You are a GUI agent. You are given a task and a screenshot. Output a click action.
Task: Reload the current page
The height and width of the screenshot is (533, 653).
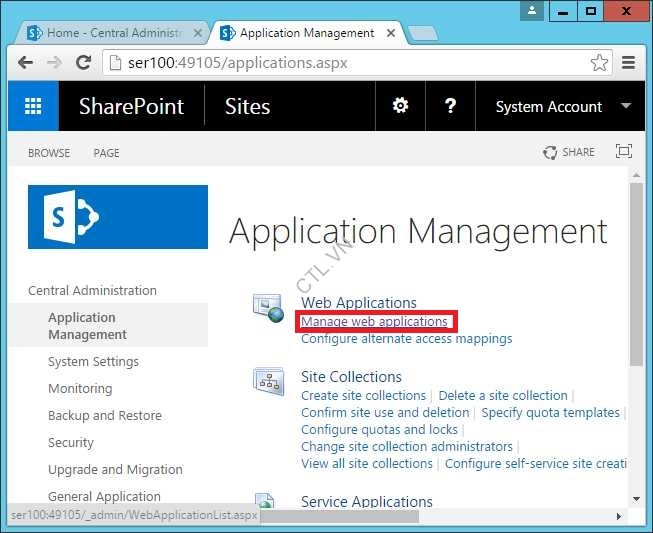[x=83, y=63]
